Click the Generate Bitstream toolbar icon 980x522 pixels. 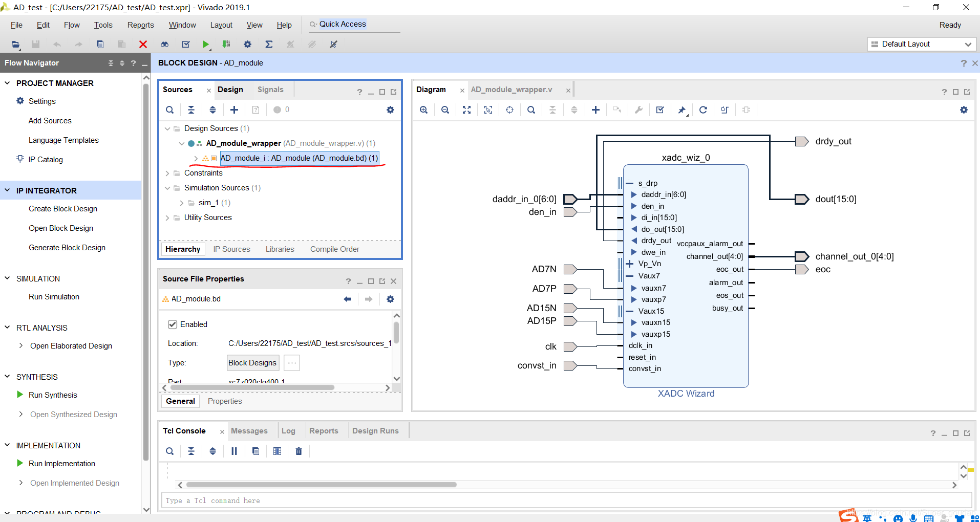tap(226, 45)
